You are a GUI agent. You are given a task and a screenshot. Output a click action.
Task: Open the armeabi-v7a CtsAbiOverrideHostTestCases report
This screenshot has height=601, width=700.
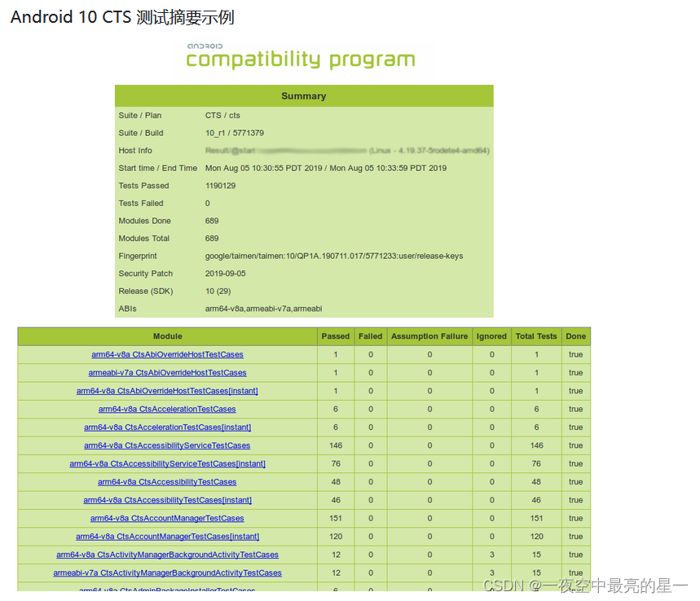coord(167,372)
